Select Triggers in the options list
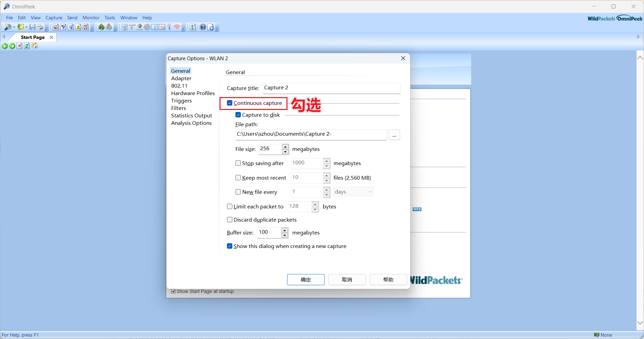 [x=181, y=100]
